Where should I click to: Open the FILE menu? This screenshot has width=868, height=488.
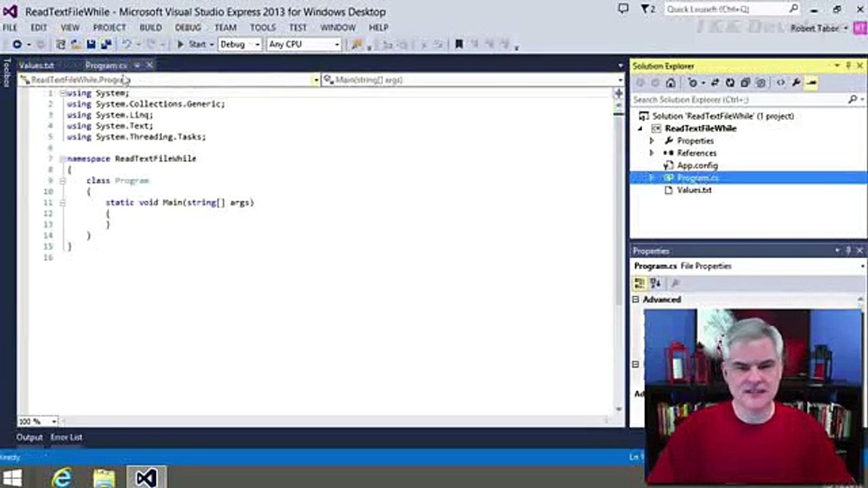pyautogui.click(x=9, y=28)
